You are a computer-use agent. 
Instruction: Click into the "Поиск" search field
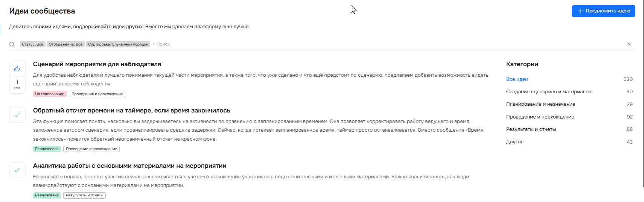[163, 44]
